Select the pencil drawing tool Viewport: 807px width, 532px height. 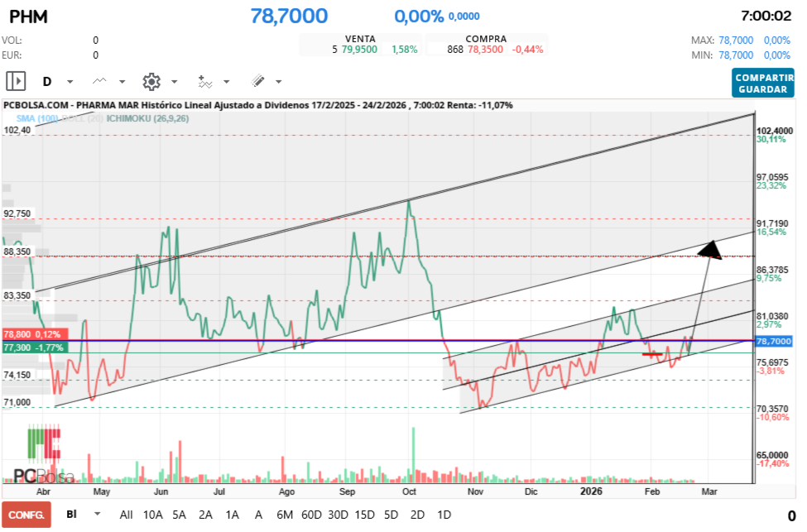[x=257, y=81]
